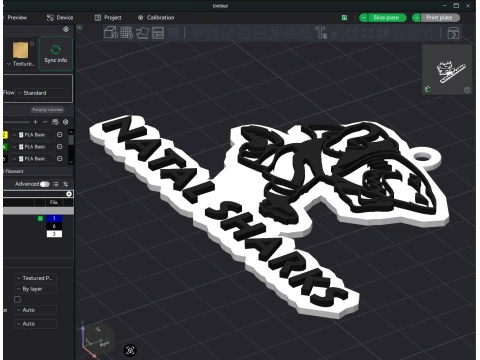
Task: Click the Print plate button
Action: pyautogui.click(x=440, y=18)
